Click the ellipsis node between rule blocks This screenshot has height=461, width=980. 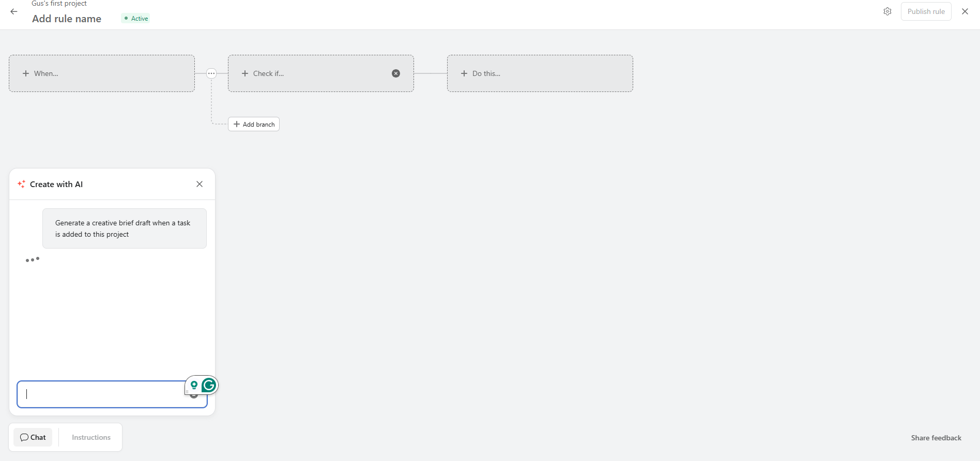211,73
